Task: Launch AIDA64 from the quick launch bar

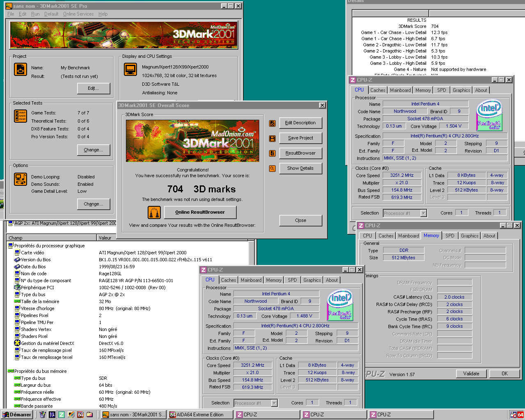Action: pos(80,415)
